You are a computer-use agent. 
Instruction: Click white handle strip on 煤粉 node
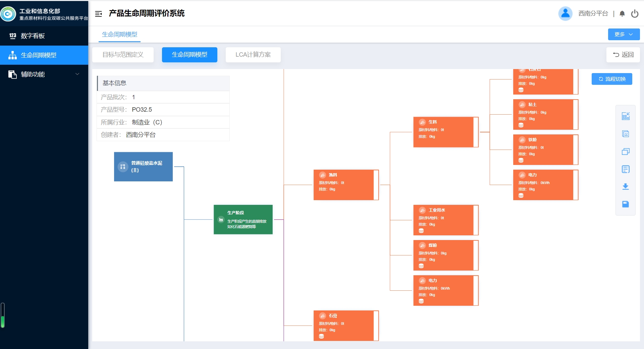point(476,255)
